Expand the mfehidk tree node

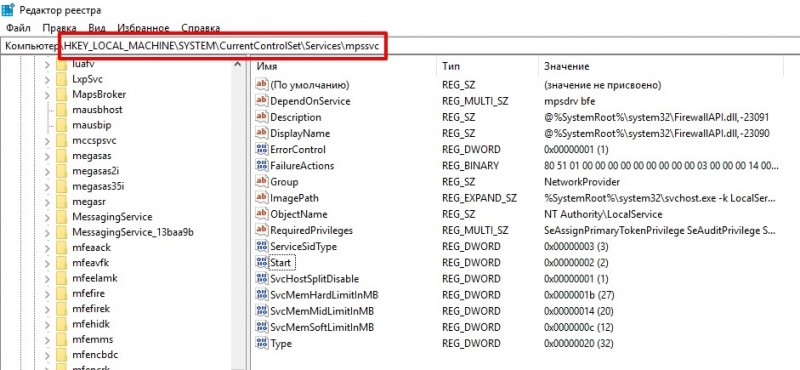pos(47,325)
